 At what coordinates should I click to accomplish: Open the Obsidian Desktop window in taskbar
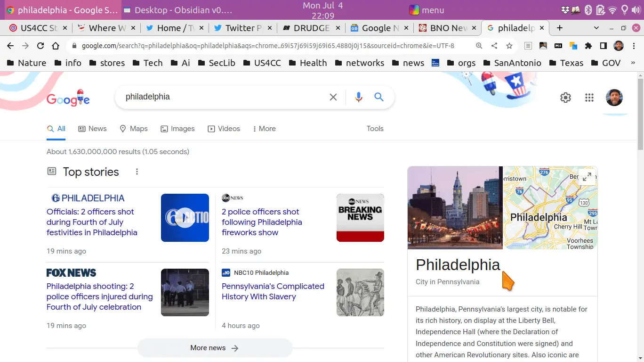[178, 10]
